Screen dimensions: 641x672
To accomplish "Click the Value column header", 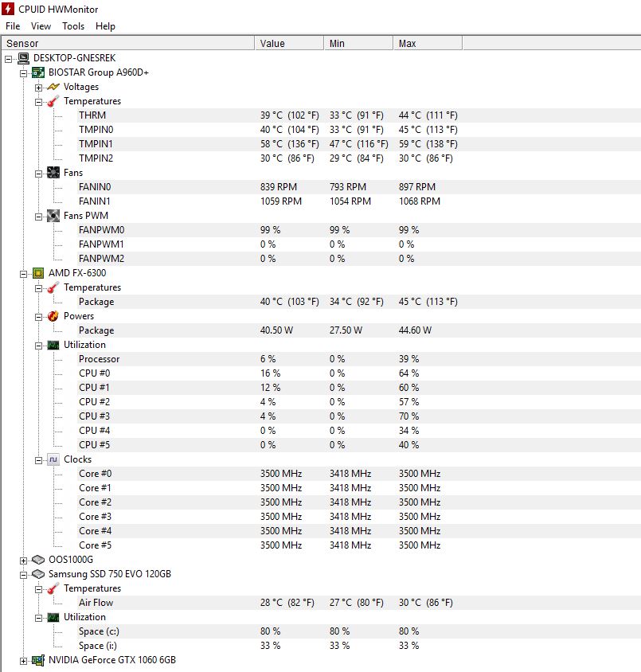I will pos(289,43).
